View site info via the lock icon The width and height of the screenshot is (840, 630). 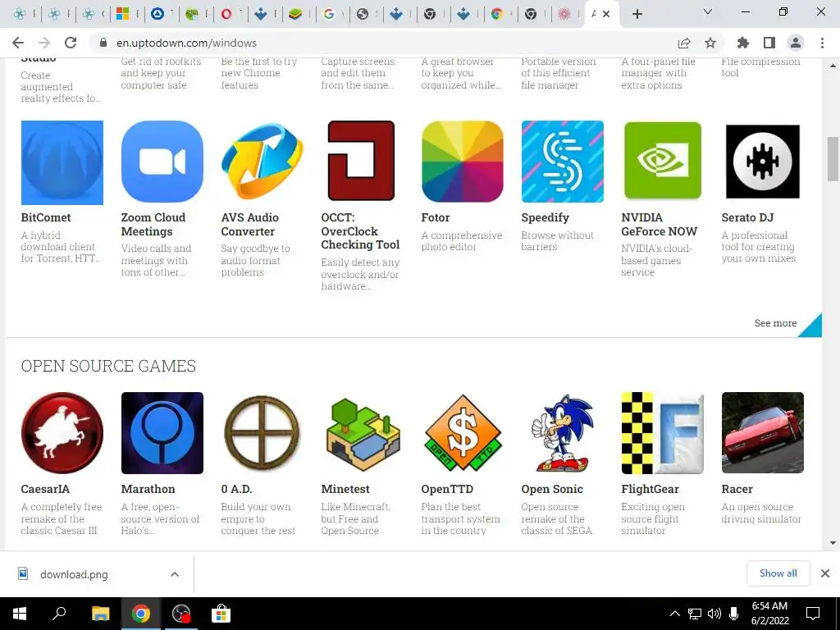103,43
